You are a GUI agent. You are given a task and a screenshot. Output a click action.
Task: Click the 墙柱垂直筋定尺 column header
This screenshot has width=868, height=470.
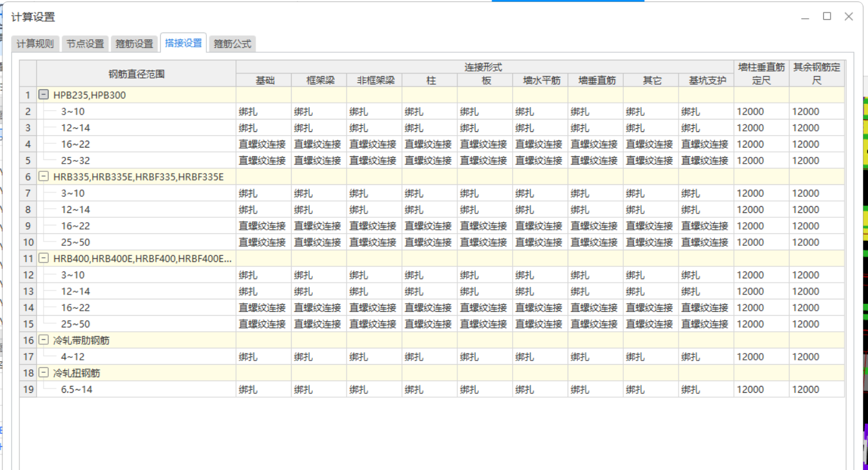(x=761, y=73)
